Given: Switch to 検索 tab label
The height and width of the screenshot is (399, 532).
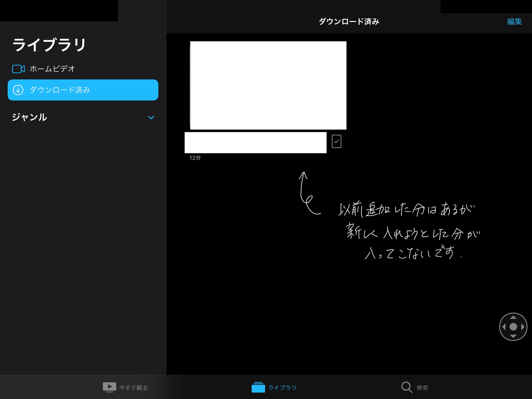Looking at the screenshot, I should click(x=422, y=388).
